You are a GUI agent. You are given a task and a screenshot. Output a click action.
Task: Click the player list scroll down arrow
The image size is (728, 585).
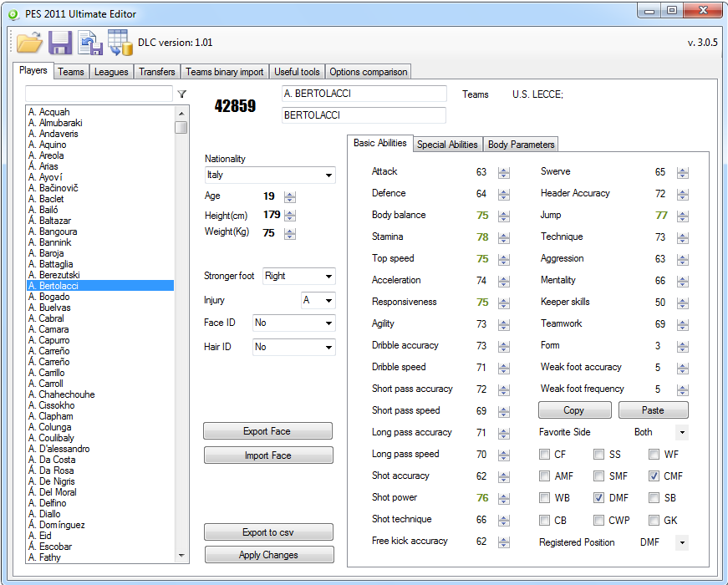[181, 555]
